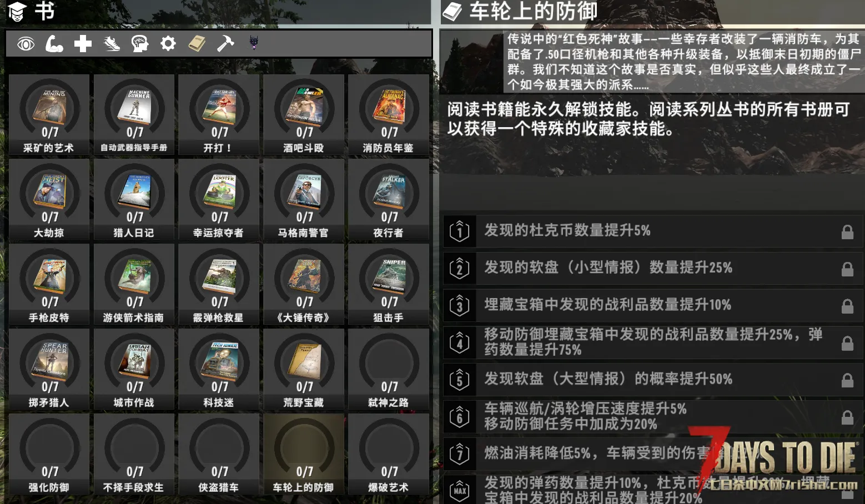
Task: Open the intellect brain-head category
Action: pyautogui.click(x=139, y=44)
